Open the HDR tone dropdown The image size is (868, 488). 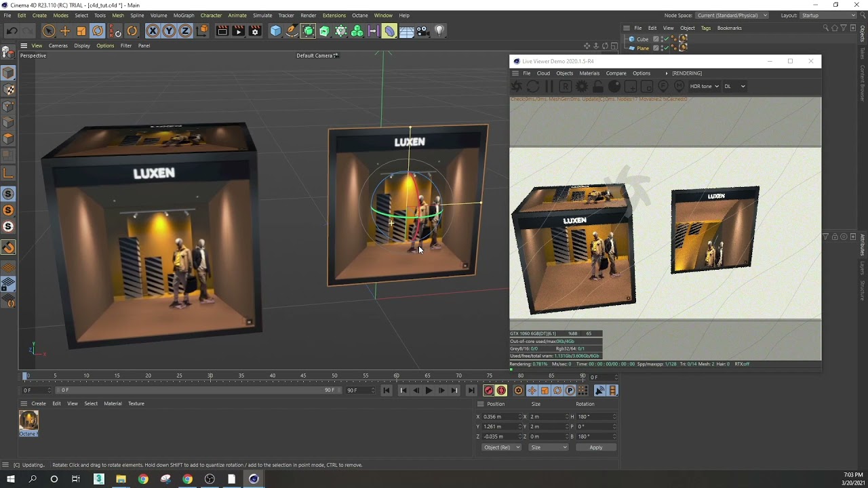pyautogui.click(x=704, y=86)
